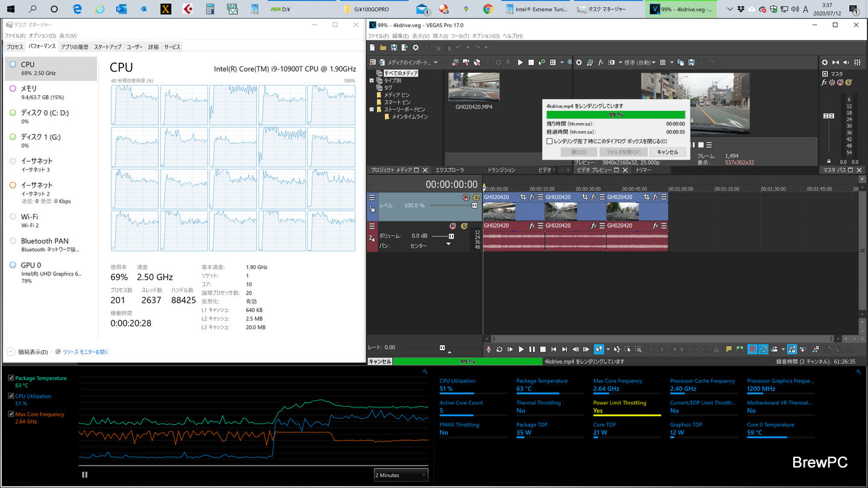Switch to スタートアップ tab in Task Manager
This screenshot has width=868, height=488.
107,47
